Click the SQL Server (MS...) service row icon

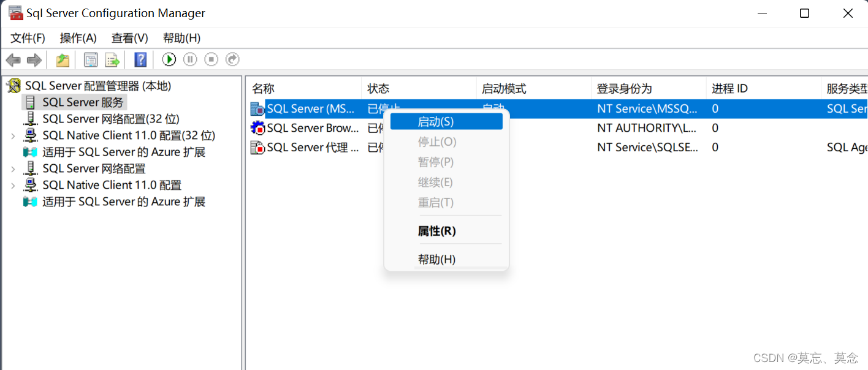(258, 109)
